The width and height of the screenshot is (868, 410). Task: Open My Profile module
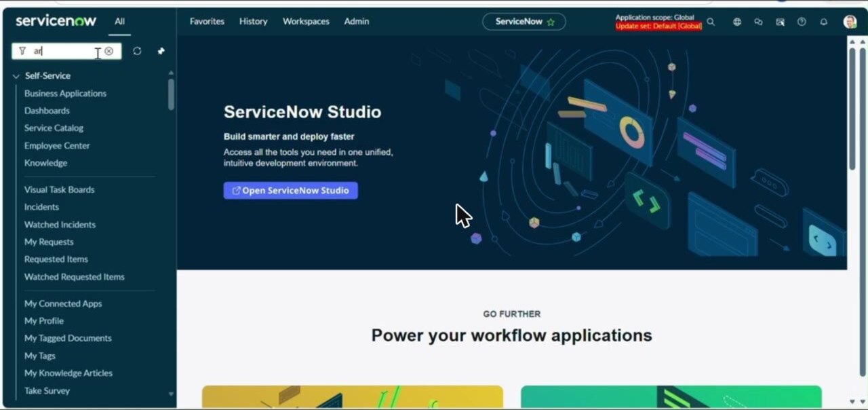pos(44,321)
